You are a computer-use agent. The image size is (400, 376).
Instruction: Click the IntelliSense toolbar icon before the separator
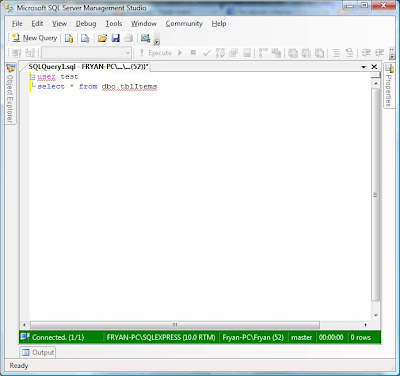(x=247, y=53)
